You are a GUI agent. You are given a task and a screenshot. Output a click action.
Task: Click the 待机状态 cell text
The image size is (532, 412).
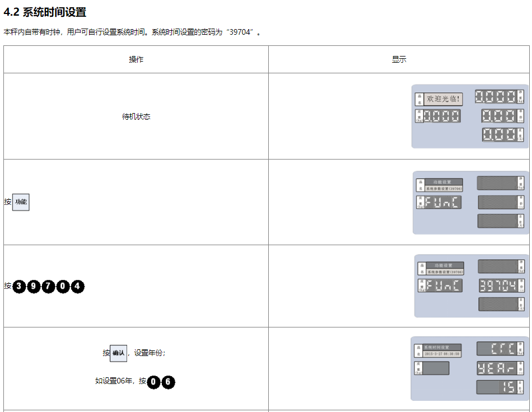(136, 117)
